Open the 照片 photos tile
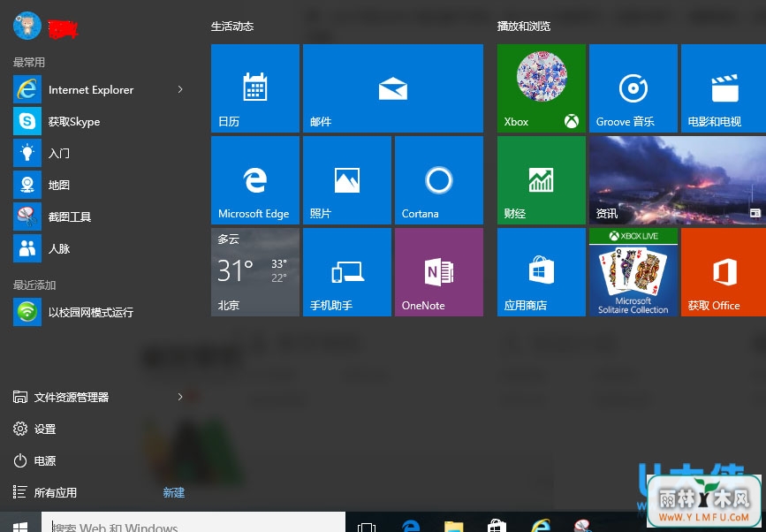 [347, 180]
